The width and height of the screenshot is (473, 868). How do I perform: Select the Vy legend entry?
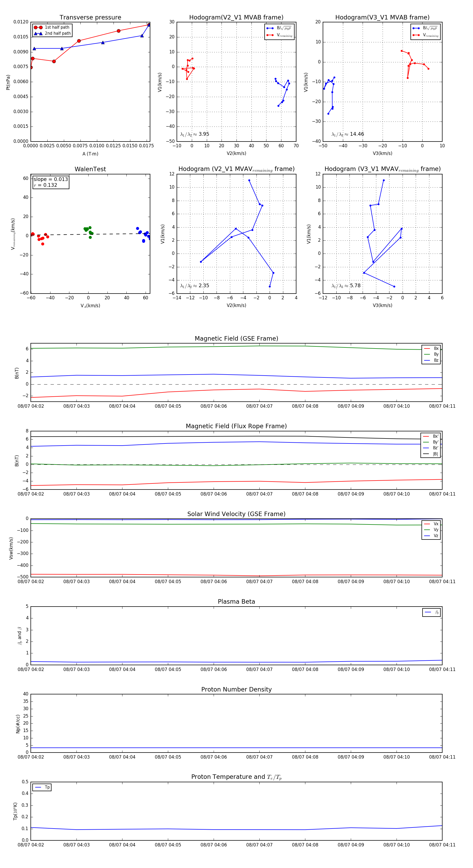coord(431,530)
